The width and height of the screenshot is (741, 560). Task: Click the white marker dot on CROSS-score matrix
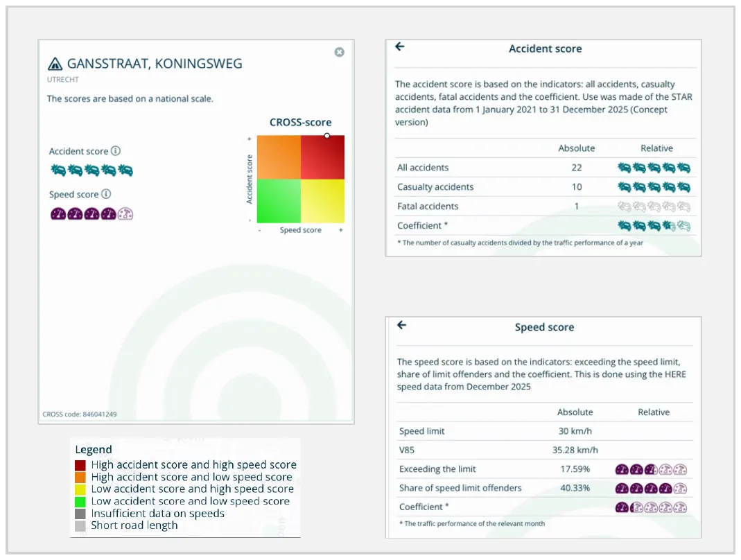coord(327,136)
